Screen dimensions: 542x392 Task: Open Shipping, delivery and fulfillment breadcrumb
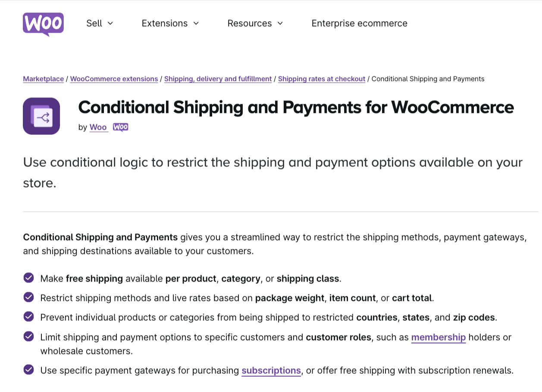click(x=218, y=79)
